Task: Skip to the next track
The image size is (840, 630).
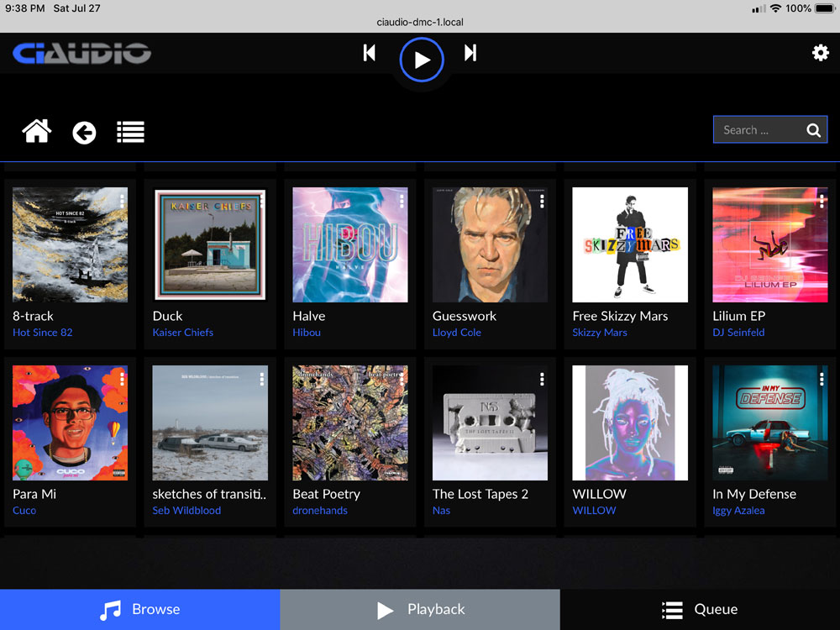Action: click(470, 52)
